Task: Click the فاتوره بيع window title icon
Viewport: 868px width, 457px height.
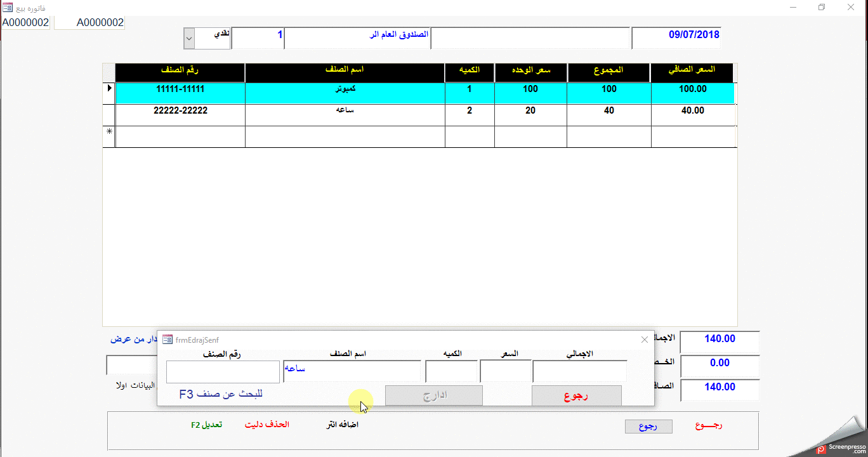Action: [8, 8]
